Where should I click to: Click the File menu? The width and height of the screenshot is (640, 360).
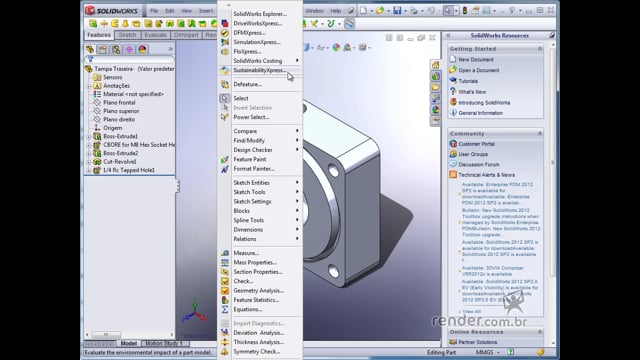[154, 11]
